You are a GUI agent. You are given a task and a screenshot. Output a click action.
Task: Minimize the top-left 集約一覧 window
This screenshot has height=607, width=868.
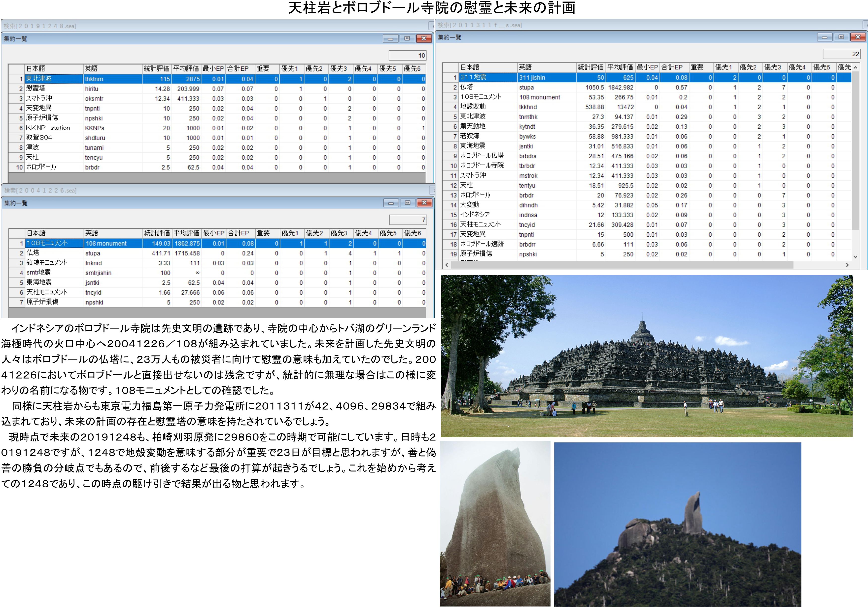(x=390, y=38)
